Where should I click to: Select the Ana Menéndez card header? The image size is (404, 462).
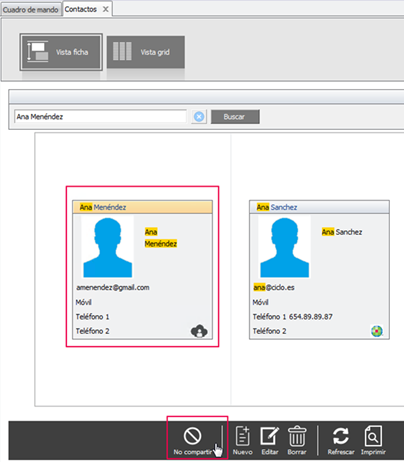[x=142, y=207]
